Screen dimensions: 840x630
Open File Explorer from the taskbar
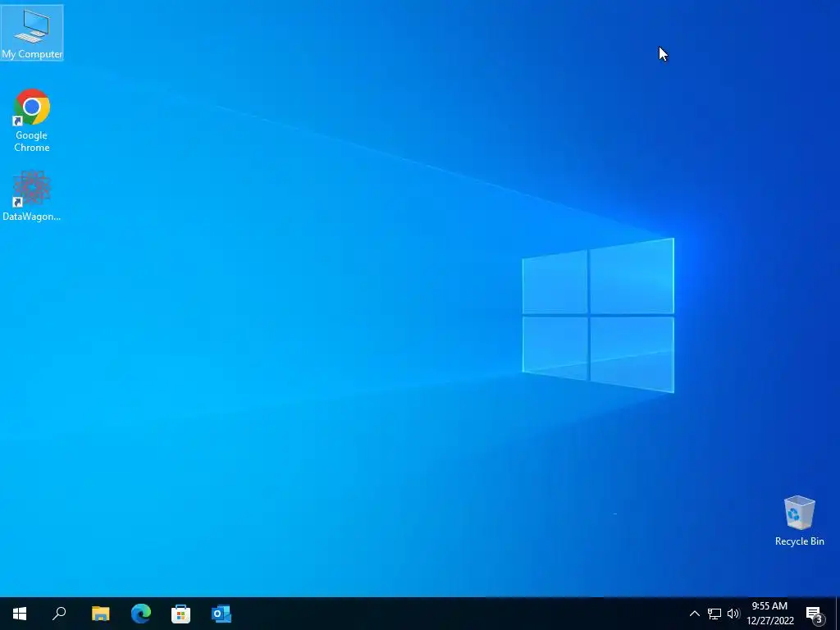coord(100,614)
